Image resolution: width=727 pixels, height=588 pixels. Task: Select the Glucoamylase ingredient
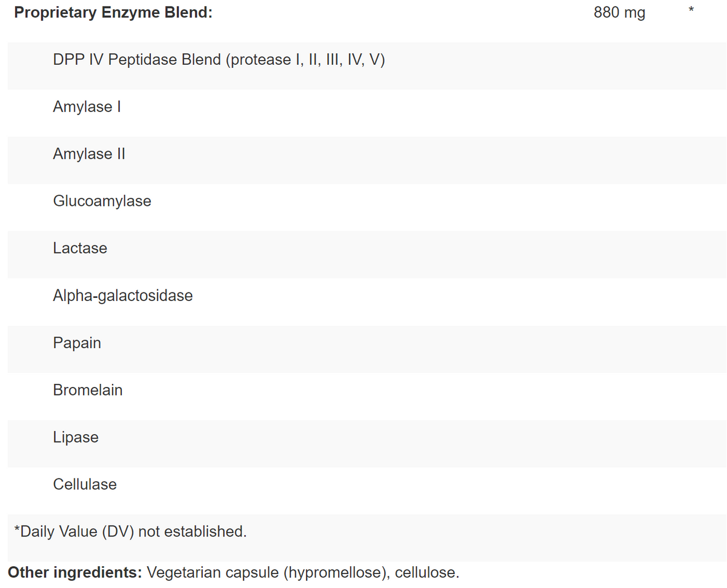pos(102,201)
